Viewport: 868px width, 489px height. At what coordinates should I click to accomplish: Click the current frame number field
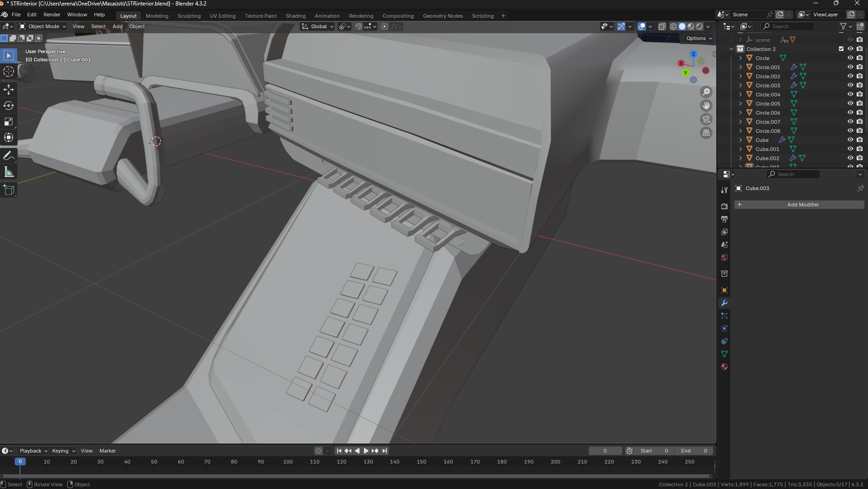pos(605,451)
